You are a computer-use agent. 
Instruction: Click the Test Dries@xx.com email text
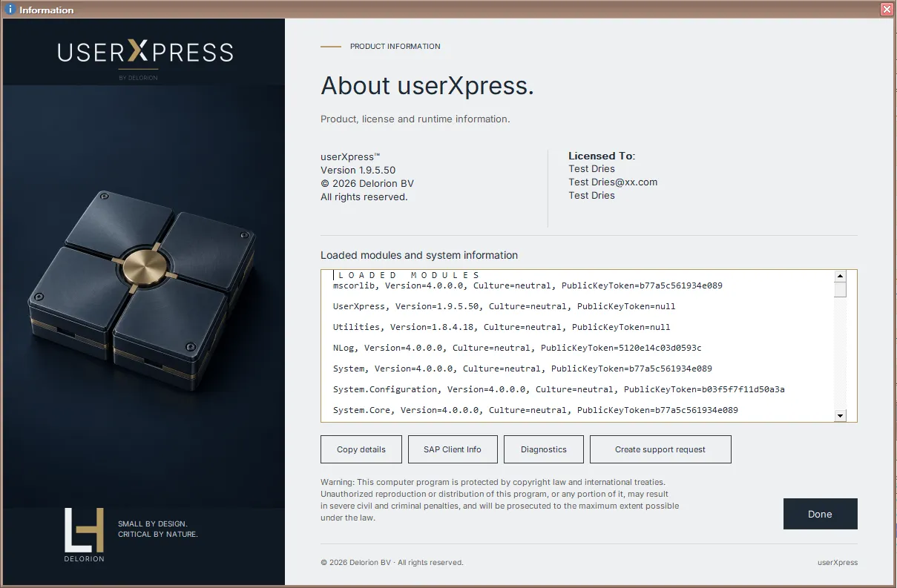(x=613, y=182)
